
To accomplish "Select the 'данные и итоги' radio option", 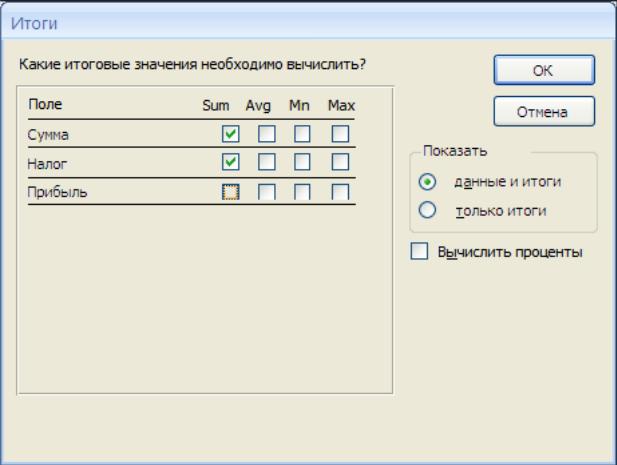I will pyautogui.click(x=427, y=182).
